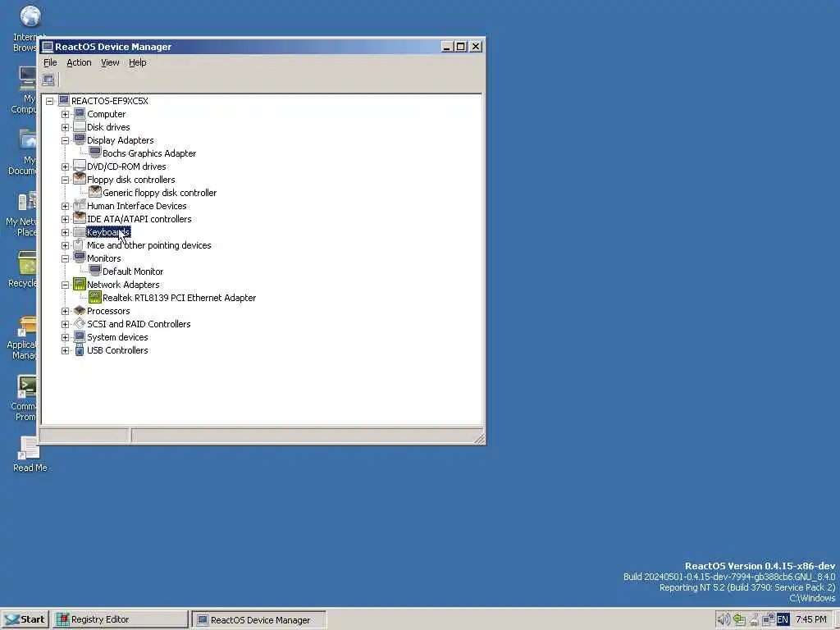The image size is (840, 630).
Task: Collapse the REACTOS-EF9XC5X root node
Action: [x=50, y=101]
